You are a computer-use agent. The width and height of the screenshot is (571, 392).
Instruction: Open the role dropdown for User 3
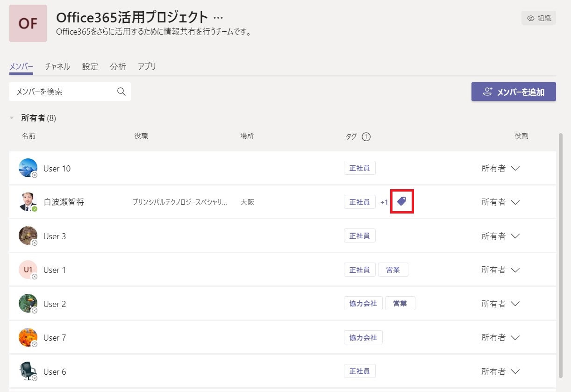pyautogui.click(x=501, y=236)
